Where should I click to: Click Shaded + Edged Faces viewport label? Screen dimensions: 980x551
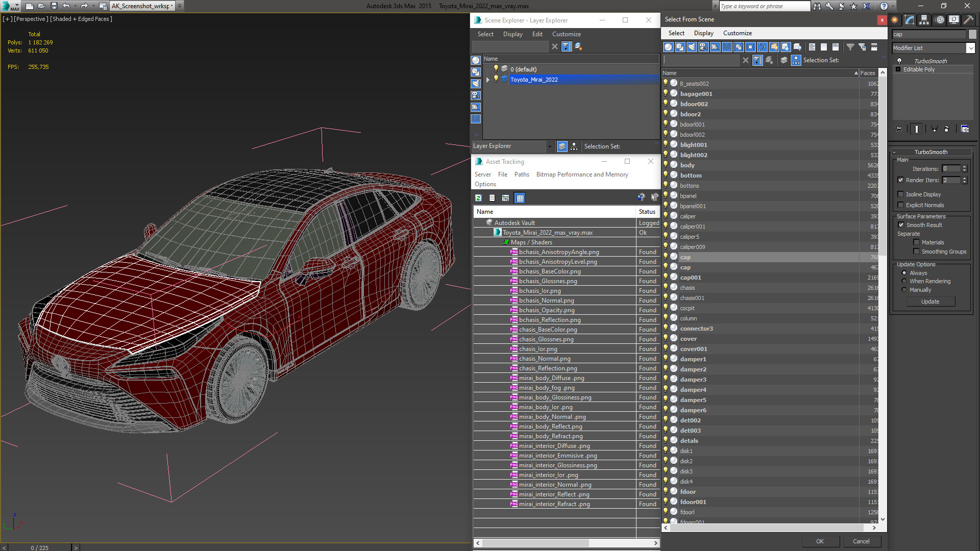(x=81, y=19)
